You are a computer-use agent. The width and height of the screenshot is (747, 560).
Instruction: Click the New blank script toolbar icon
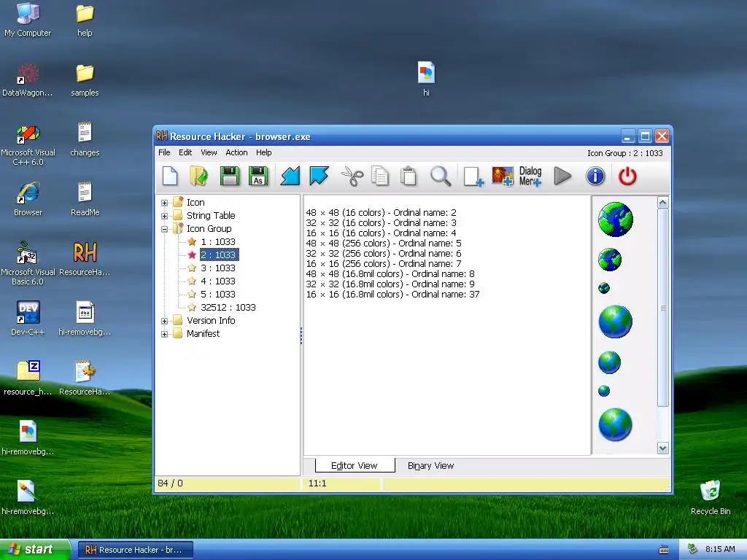[170, 176]
